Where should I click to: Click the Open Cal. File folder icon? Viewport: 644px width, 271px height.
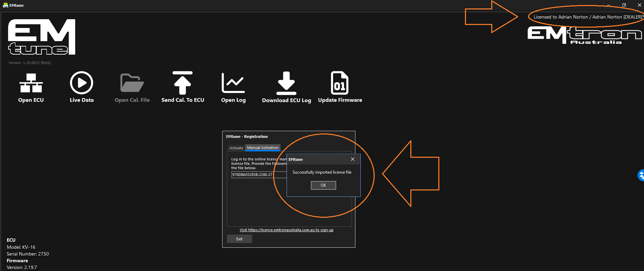coord(132,83)
